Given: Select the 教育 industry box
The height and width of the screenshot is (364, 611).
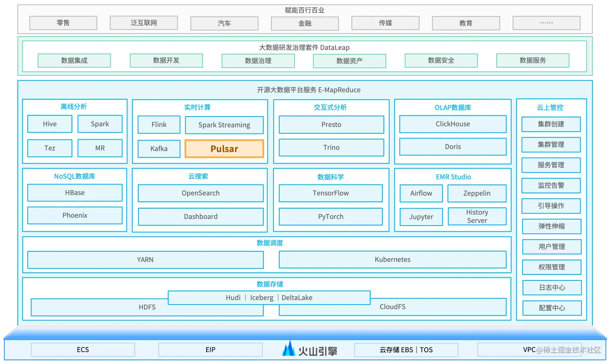Looking at the screenshot, I should (466, 23).
